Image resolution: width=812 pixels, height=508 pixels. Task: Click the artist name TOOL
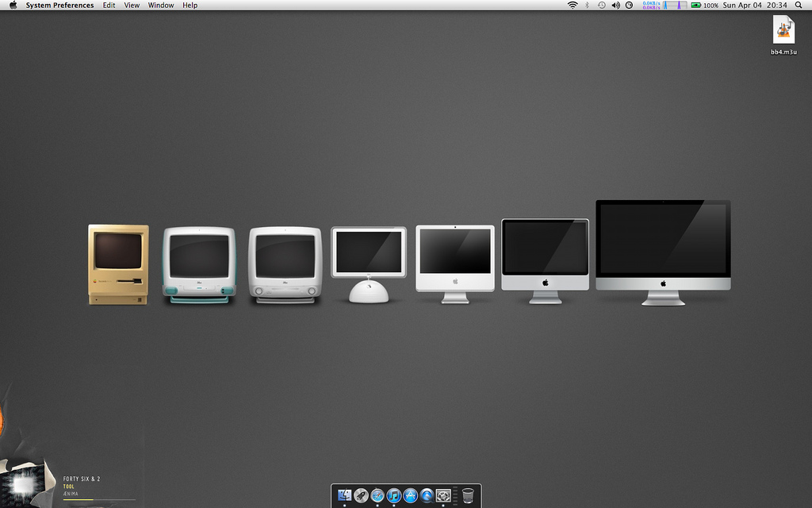[x=69, y=487]
